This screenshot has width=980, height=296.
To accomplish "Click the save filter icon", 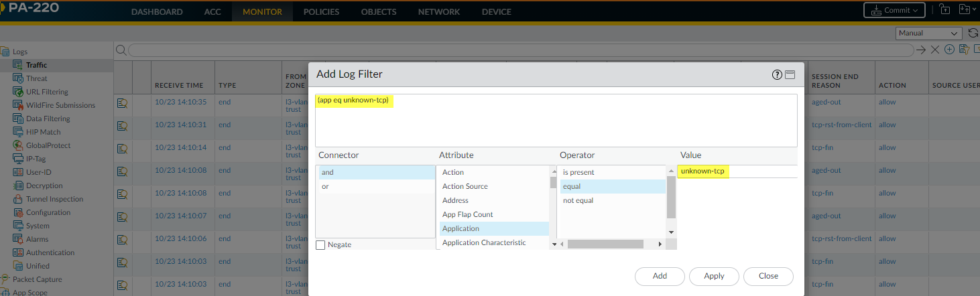I will click(x=963, y=50).
